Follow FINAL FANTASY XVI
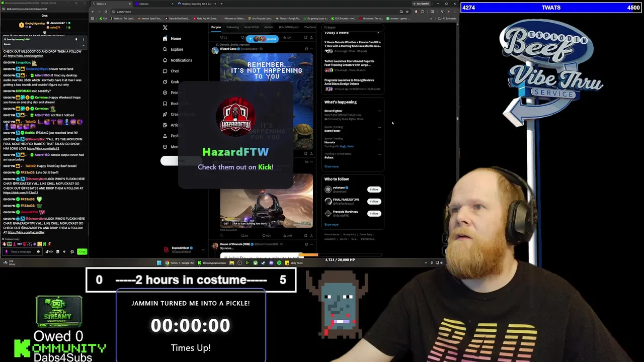 tap(374, 202)
